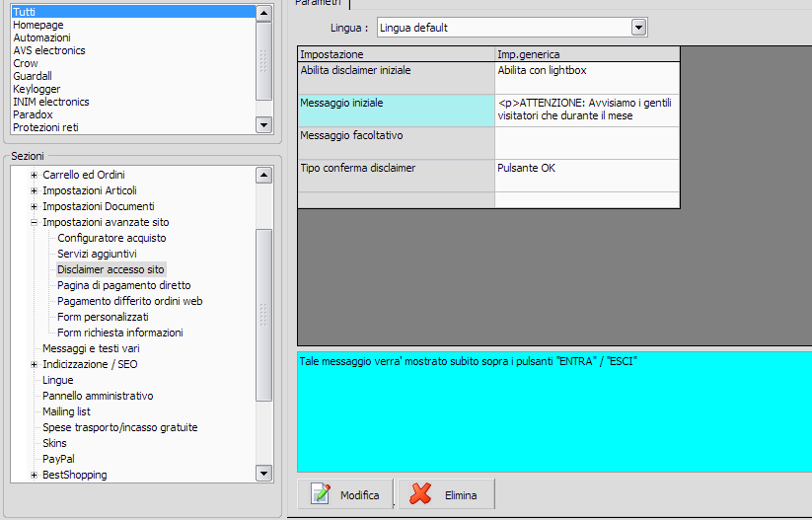Select Crow in the list
812x520 pixels.
(133, 63)
